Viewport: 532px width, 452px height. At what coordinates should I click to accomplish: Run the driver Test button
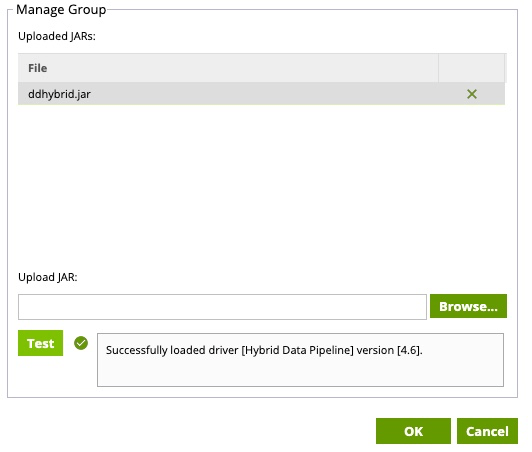[x=40, y=343]
